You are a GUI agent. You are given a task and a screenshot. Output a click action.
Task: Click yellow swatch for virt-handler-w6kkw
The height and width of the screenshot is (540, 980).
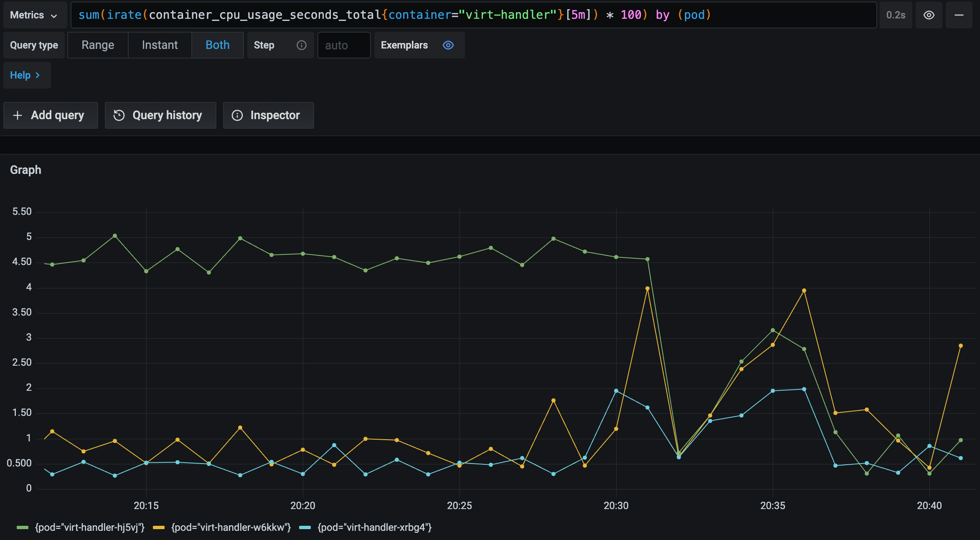pyautogui.click(x=159, y=527)
